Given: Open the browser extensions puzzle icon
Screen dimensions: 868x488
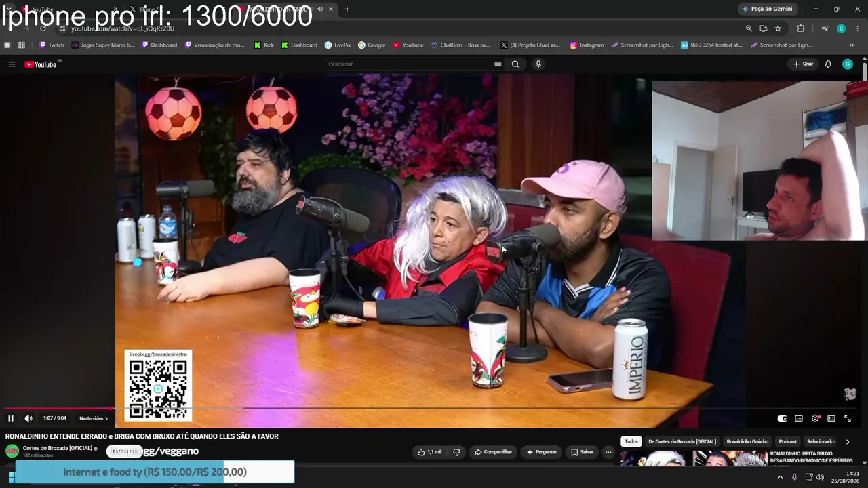Looking at the screenshot, I should pyautogui.click(x=801, y=28).
